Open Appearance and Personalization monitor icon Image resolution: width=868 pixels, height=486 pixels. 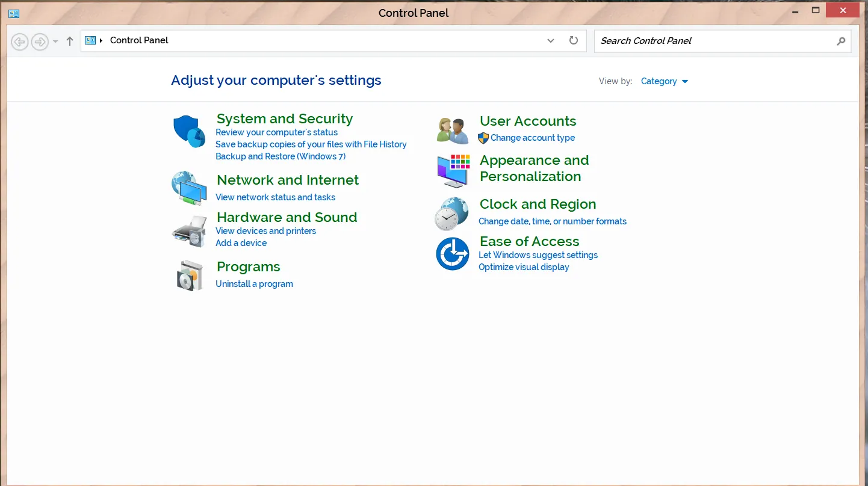tap(453, 170)
